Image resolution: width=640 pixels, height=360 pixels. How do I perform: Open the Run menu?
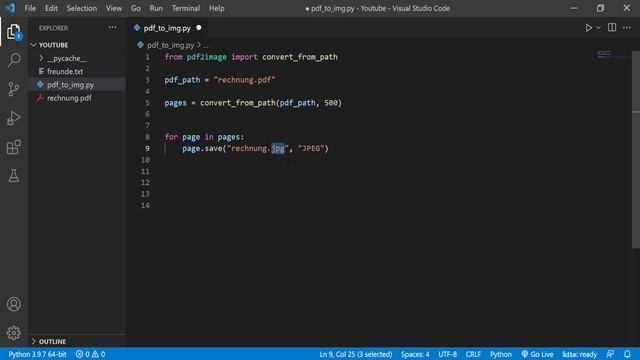coord(156,8)
